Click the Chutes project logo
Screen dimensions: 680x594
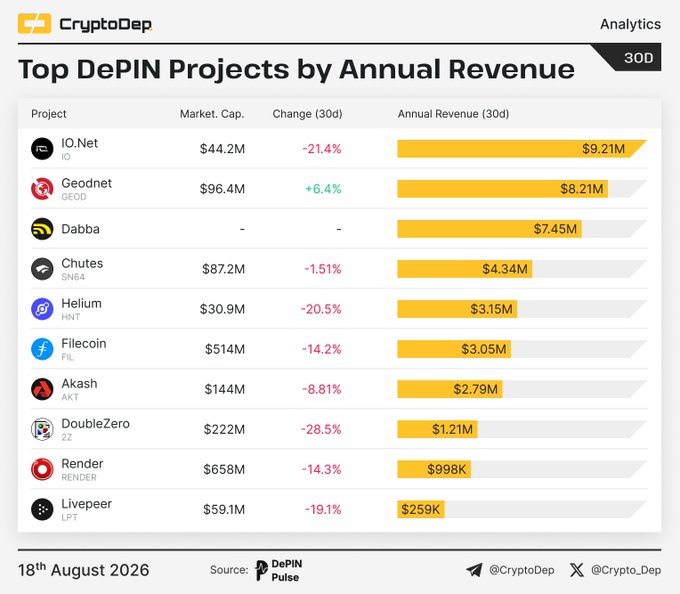click(x=42, y=269)
